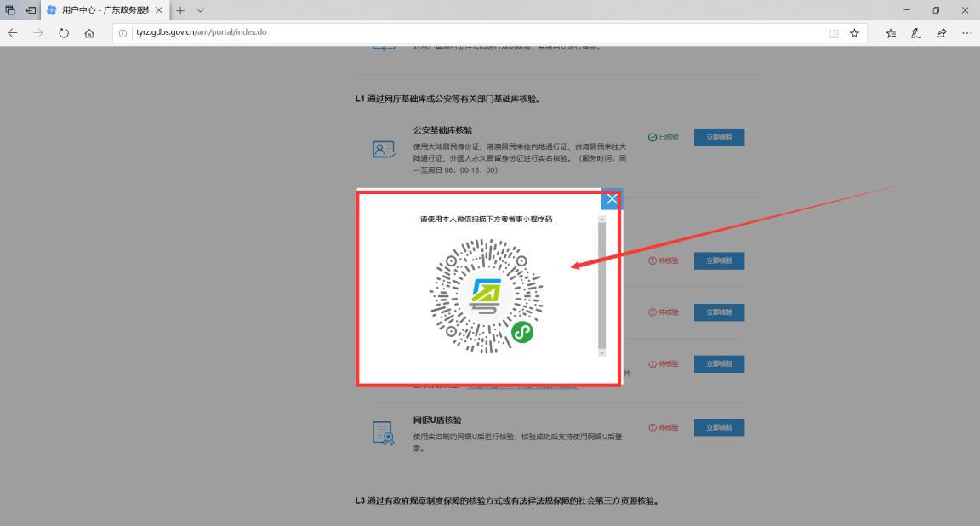The height and width of the screenshot is (526, 980).
Task: Share this page via share icon
Action: (941, 33)
